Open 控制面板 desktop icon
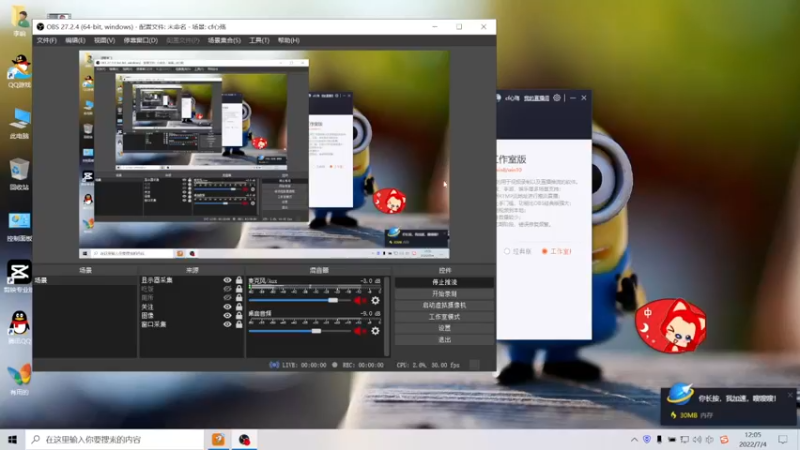 [19, 226]
